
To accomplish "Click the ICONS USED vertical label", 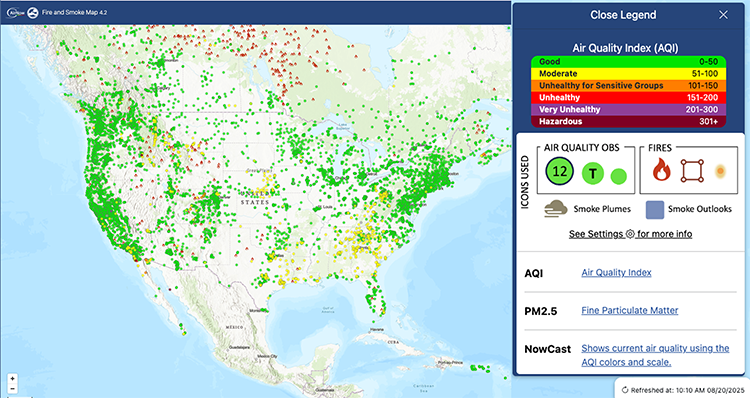I will pos(525,182).
